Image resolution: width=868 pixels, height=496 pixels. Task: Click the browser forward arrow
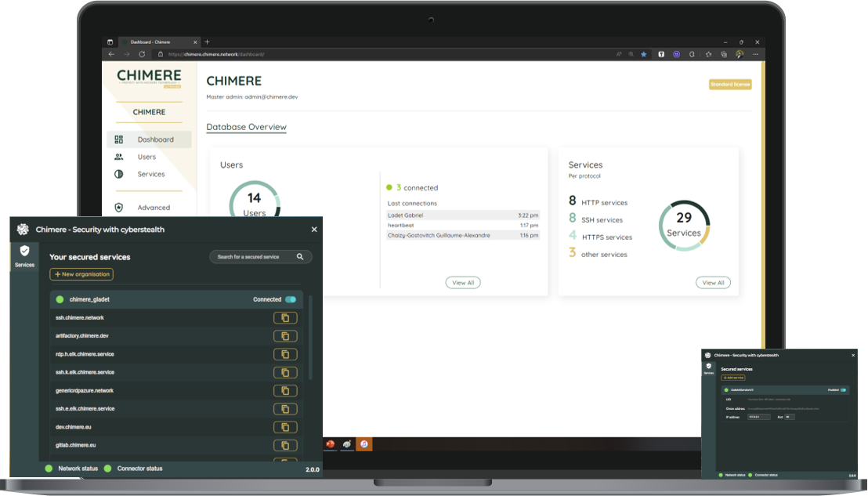(x=127, y=54)
